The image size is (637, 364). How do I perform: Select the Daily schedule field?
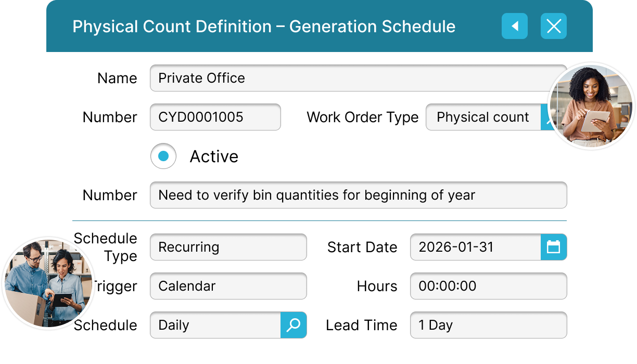[215, 325]
